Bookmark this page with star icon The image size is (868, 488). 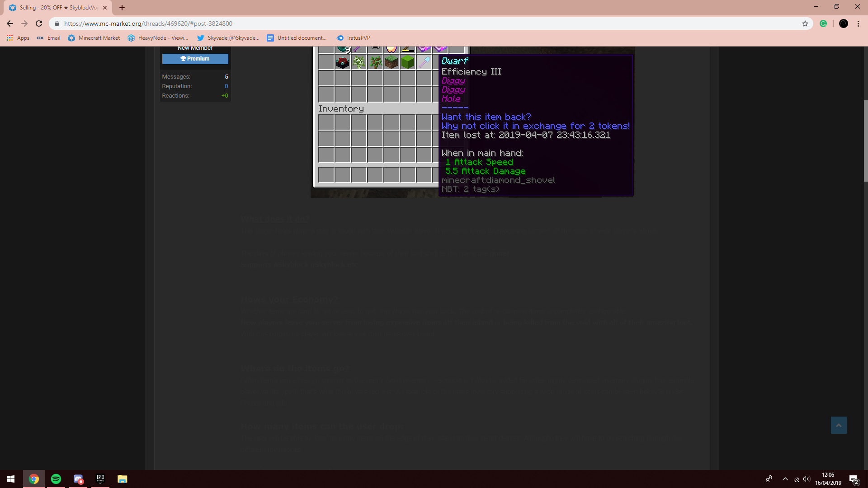805,23
